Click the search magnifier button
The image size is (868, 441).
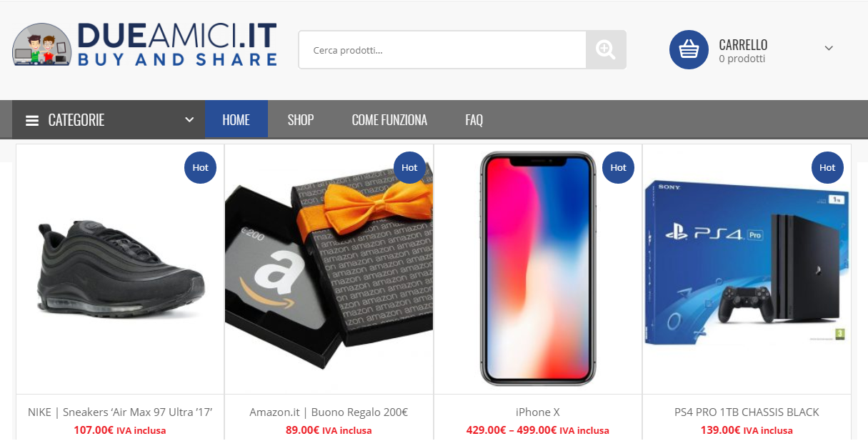point(606,49)
